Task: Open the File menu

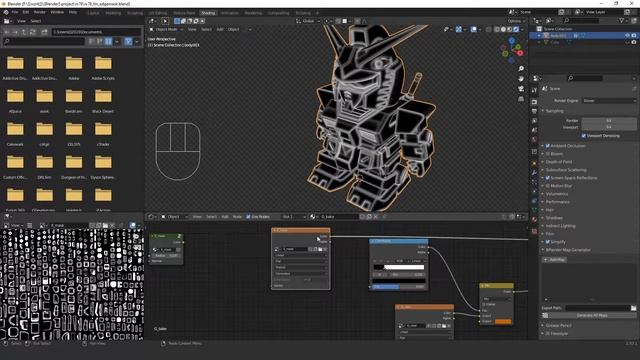Action: (x=15, y=12)
